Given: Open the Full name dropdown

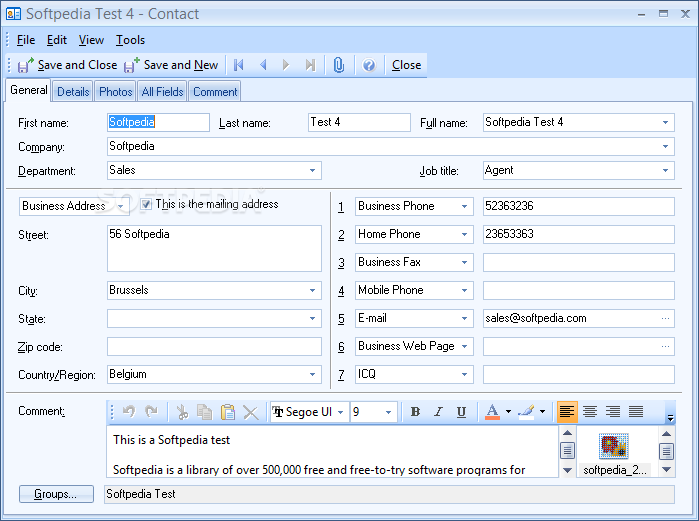Looking at the screenshot, I should pyautogui.click(x=665, y=123).
